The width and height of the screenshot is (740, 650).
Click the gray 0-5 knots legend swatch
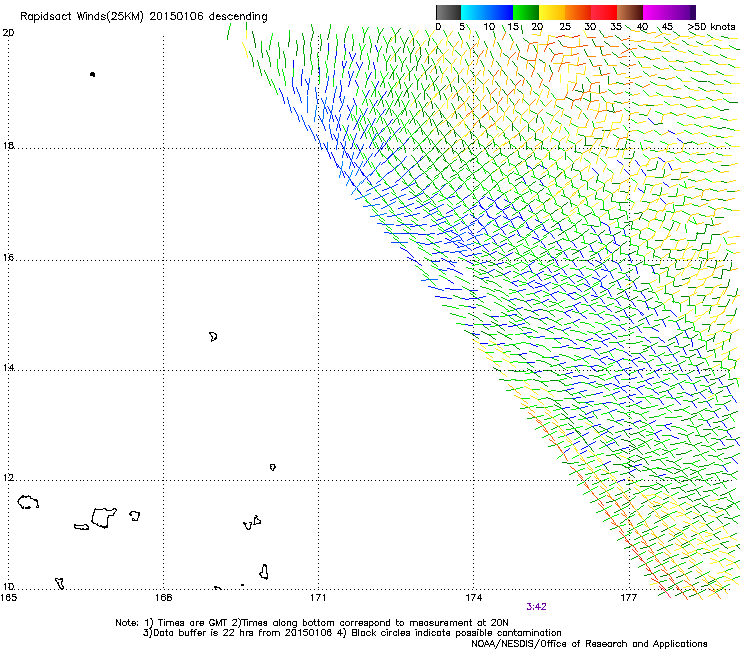[x=448, y=12]
